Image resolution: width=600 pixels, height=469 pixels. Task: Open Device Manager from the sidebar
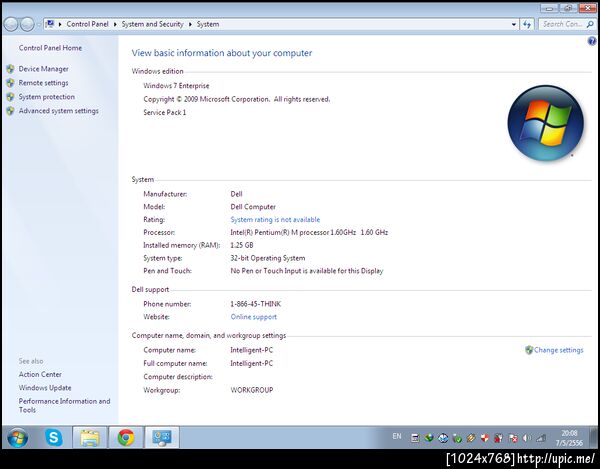(x=43, y=69)
